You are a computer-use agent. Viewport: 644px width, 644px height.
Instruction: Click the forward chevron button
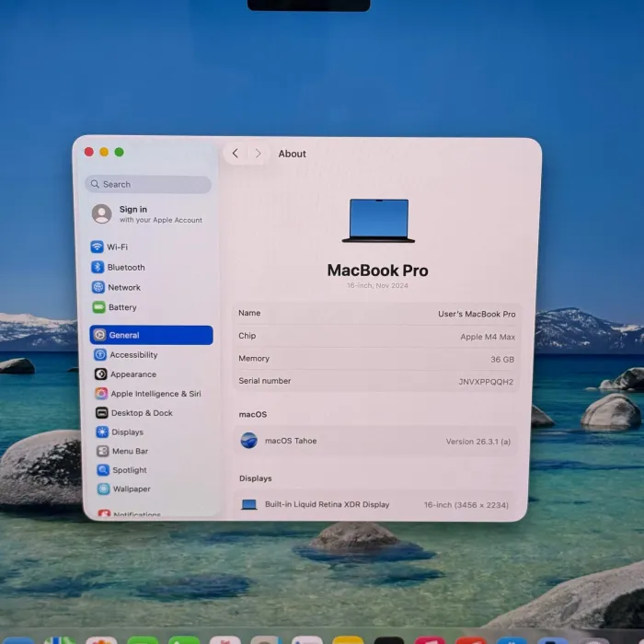click(x=259, y=154)
